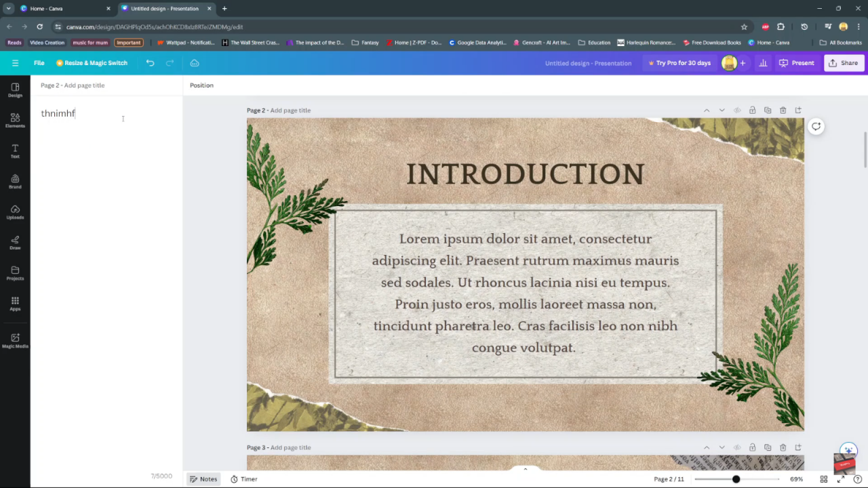The width and height of the screenshot is (868, 488).
Task: Open the Apps sidebar panel
Action: click(x=15, y=304)
